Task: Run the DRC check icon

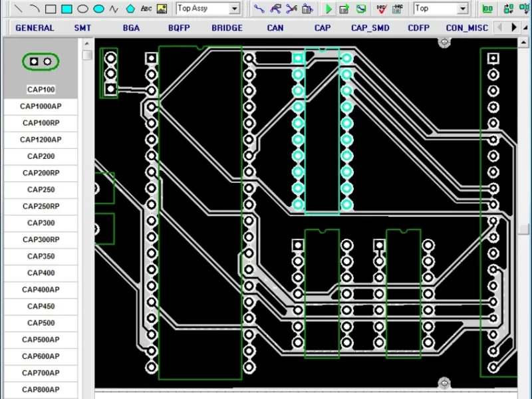Action: (381, 9)
